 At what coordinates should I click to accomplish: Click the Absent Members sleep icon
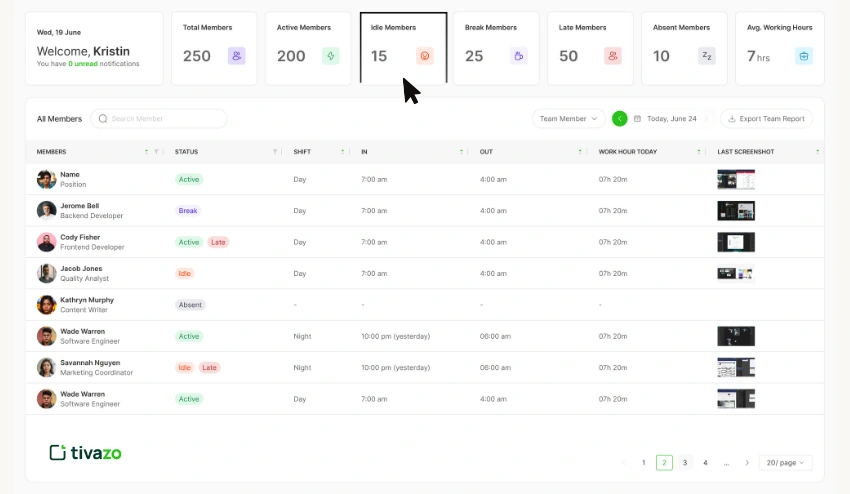click(707, 56)
